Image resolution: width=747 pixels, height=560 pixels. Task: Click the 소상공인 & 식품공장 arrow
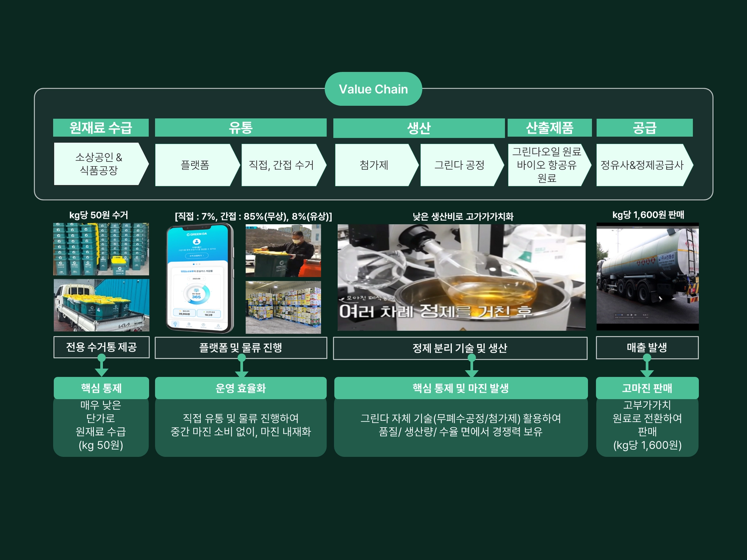click(98, 164)
